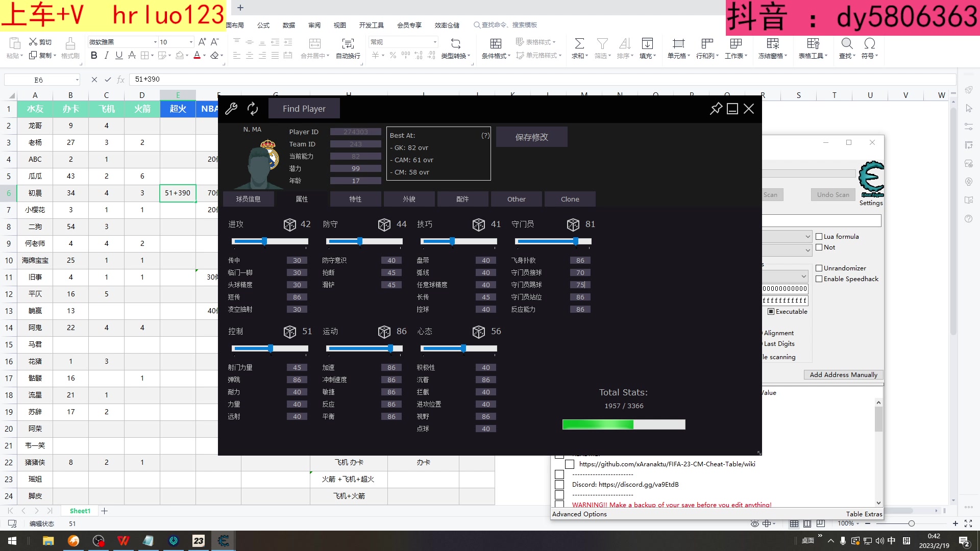Open the 条件格式 dropdown
This screenshot has width=980, height=551.
[x=496, y=48]
